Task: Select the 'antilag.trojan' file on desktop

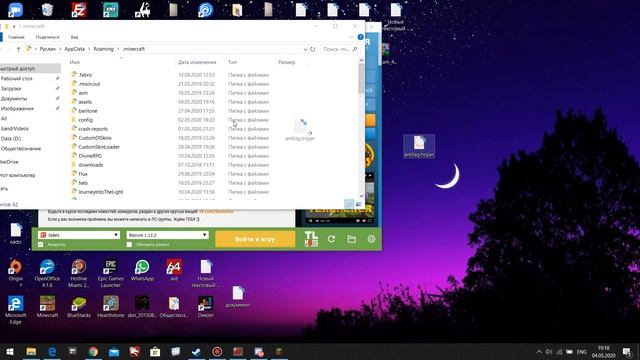Action: coord(419,147)
